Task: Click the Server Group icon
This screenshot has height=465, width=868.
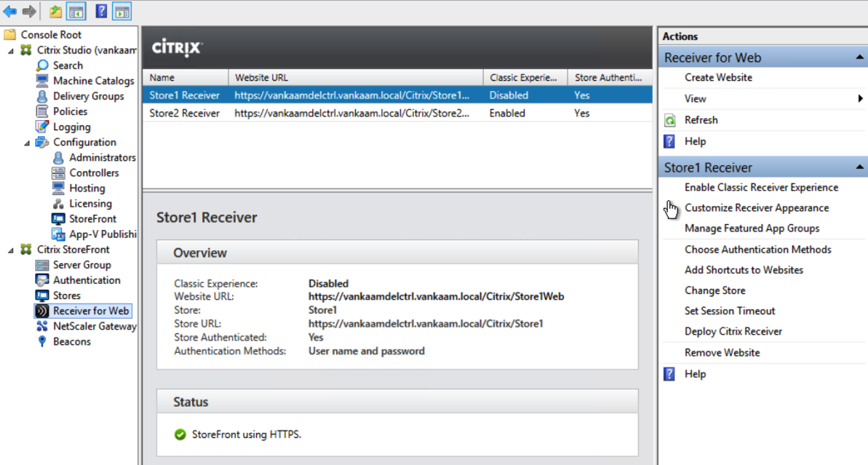Action: pyautogui.click(x=42, y=265)
